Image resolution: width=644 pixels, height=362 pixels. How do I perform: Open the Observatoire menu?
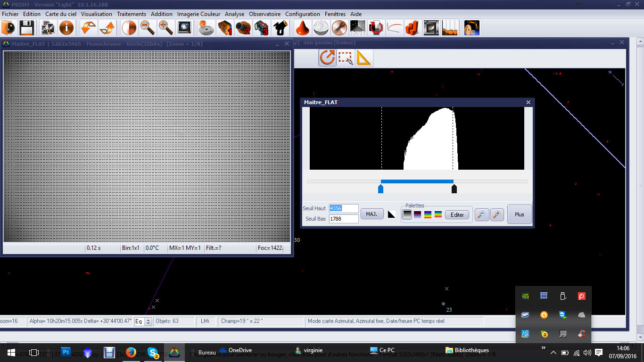(264, 14)
